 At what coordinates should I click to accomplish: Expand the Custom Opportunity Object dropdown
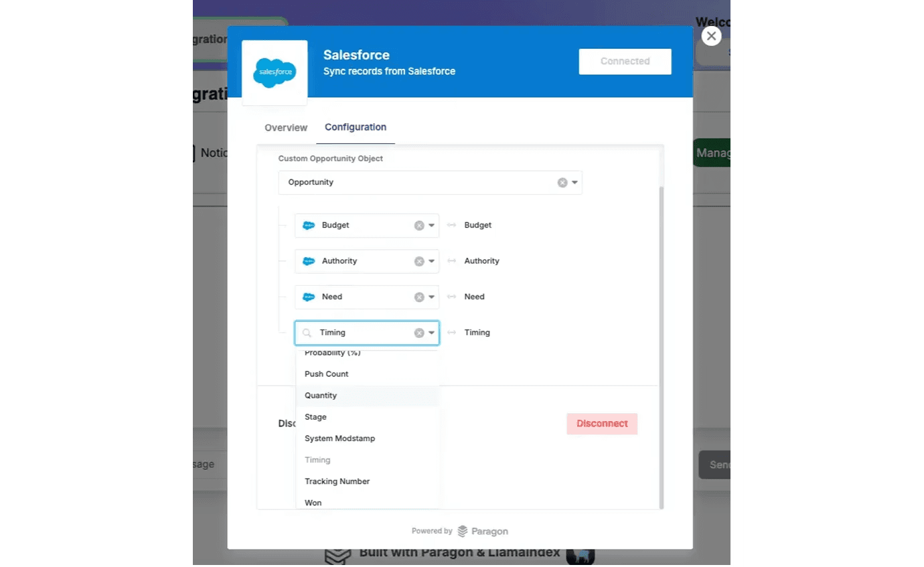(574, 183)
